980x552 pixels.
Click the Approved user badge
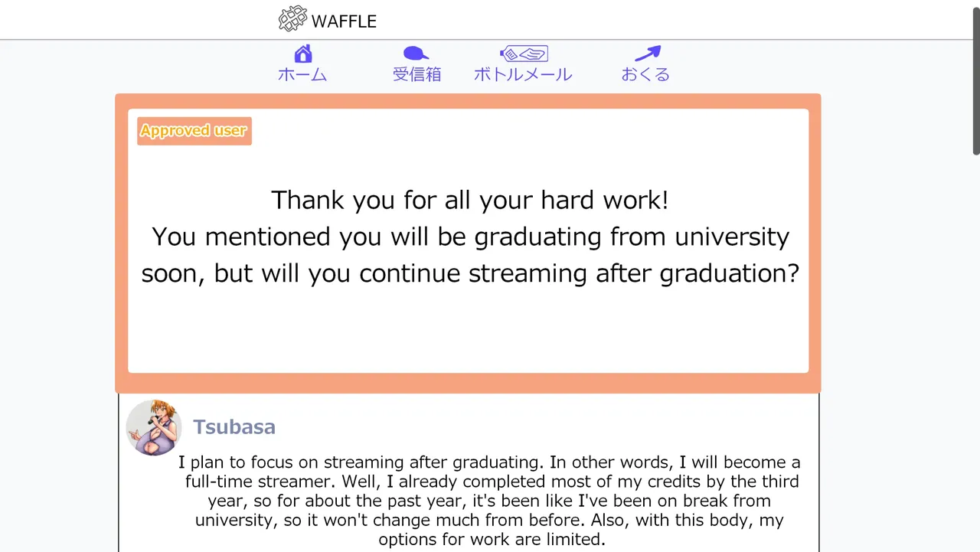pyautogui.click(x=194, y=131)
